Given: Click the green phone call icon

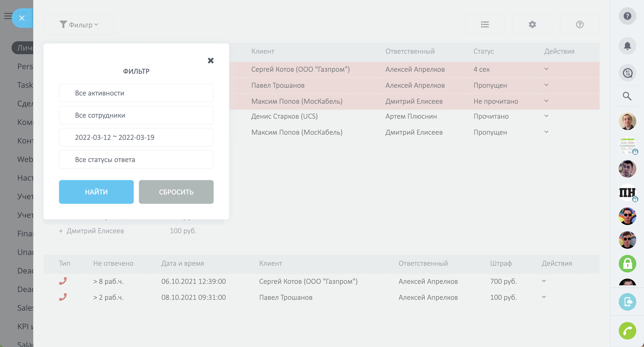Looking at the screenshot, I should (x=627, y=331).
